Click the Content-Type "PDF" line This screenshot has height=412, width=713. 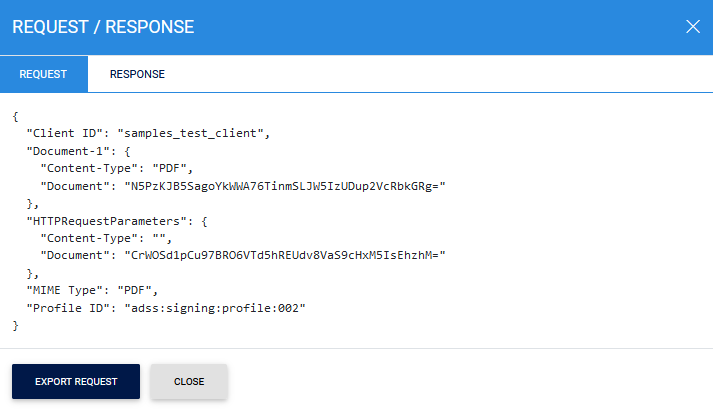click(x=115, y=167)
